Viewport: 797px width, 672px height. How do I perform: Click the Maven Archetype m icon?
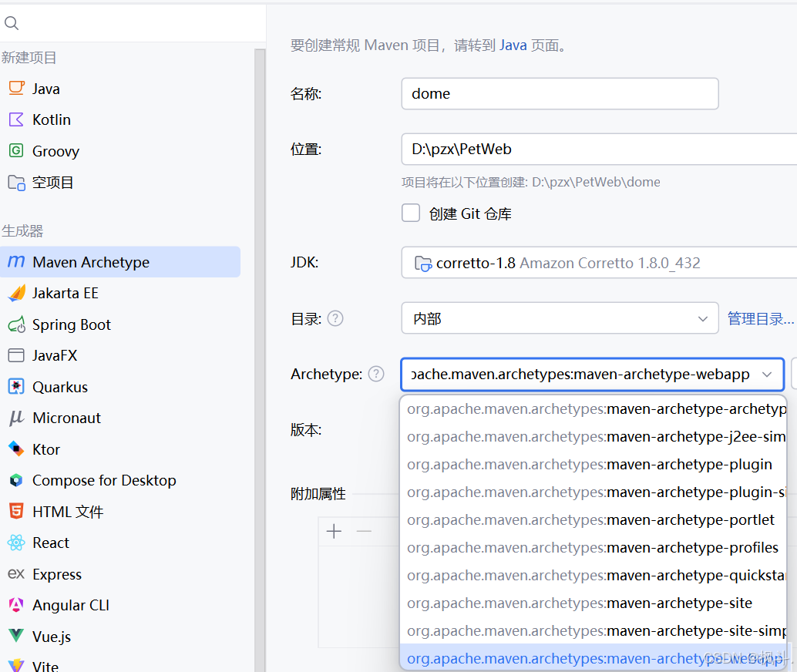pyautogui.click(x=16, y=261)
